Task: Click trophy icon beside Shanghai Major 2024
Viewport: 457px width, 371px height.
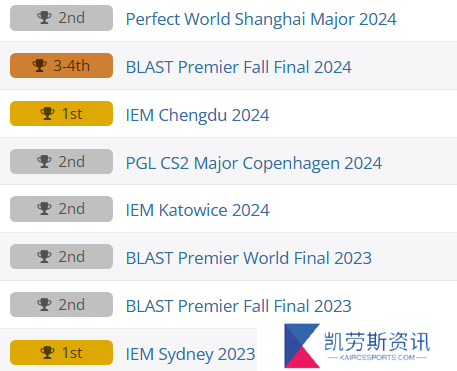Action: coord(44,18)
